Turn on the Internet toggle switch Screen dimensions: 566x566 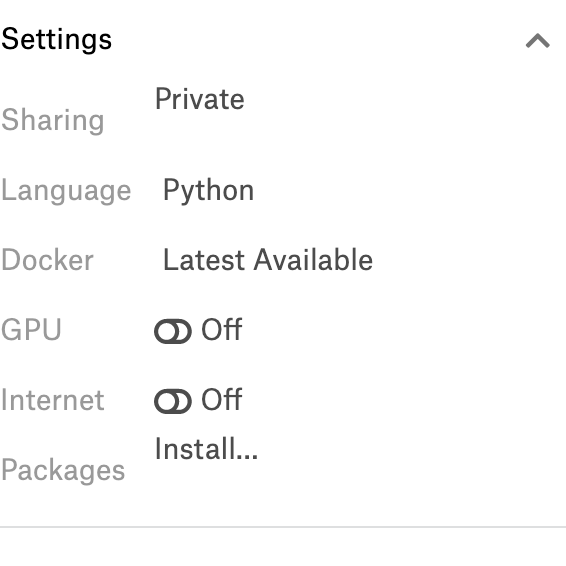[x=173, y=401]
